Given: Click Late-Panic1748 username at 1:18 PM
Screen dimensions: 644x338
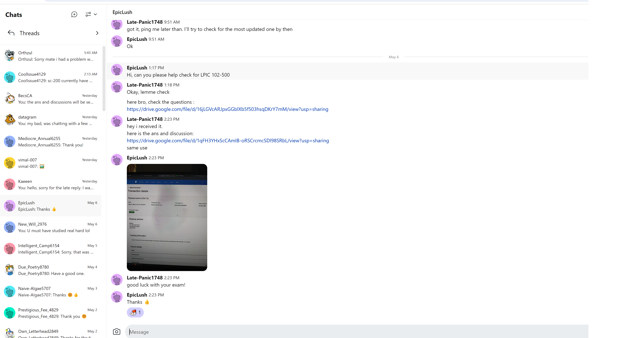Looking at the screenshot, I should coord(145,85).
